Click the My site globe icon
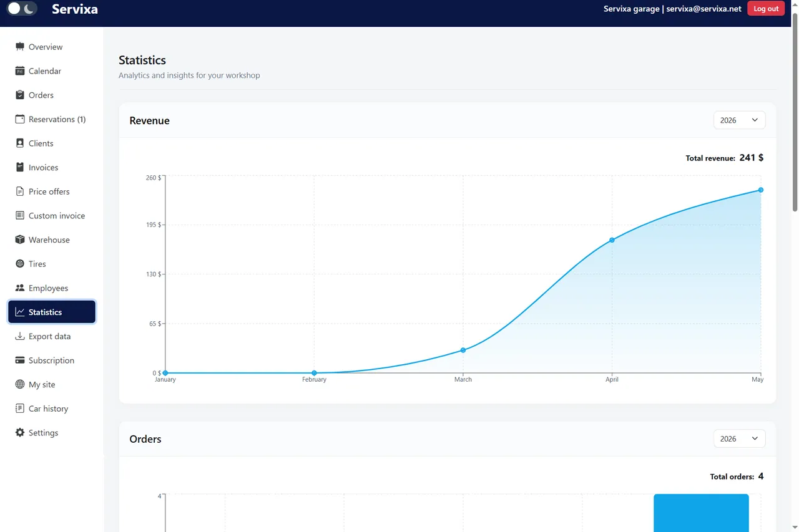 (20, 384)
